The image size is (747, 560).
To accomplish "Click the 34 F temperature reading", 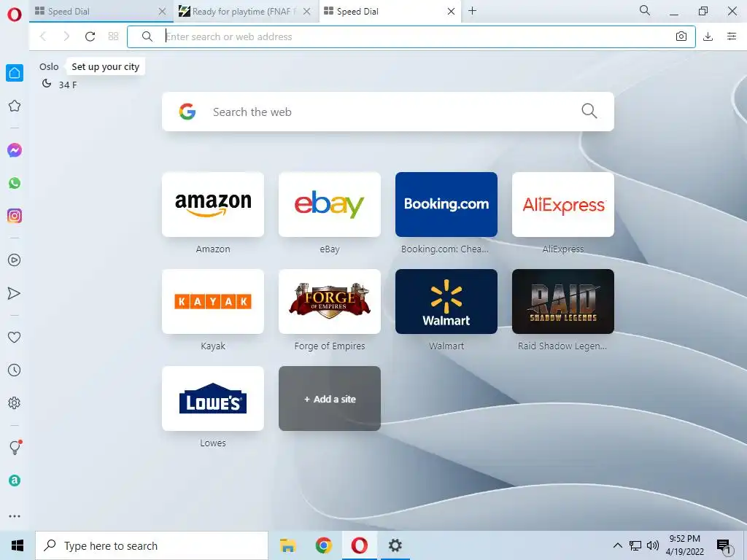I will pyautogui.click(x=67, y=85).
